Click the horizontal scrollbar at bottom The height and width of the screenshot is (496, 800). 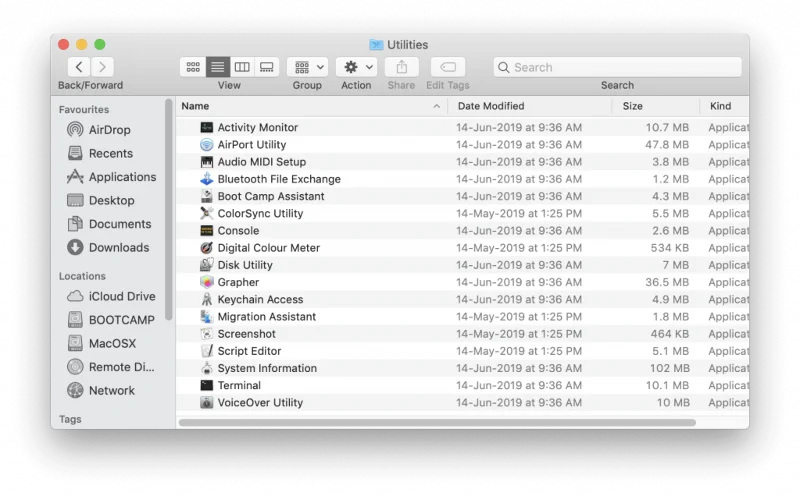point(436,422)
